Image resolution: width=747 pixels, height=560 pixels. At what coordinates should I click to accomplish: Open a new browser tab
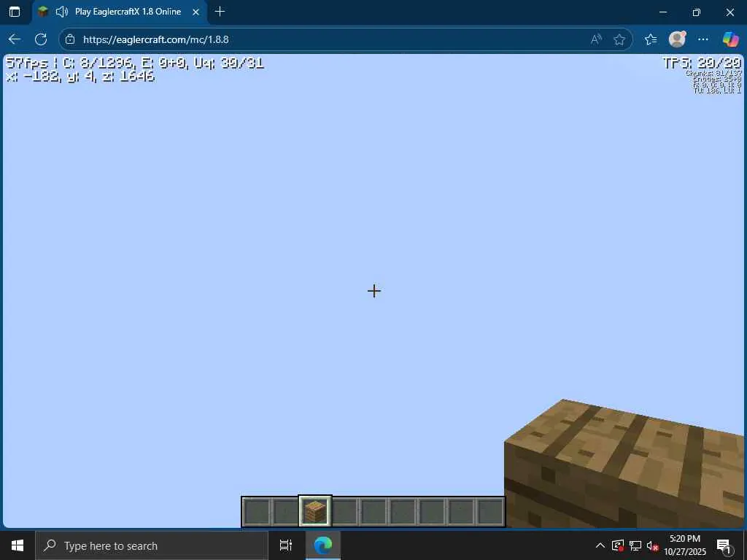[220, 12]
